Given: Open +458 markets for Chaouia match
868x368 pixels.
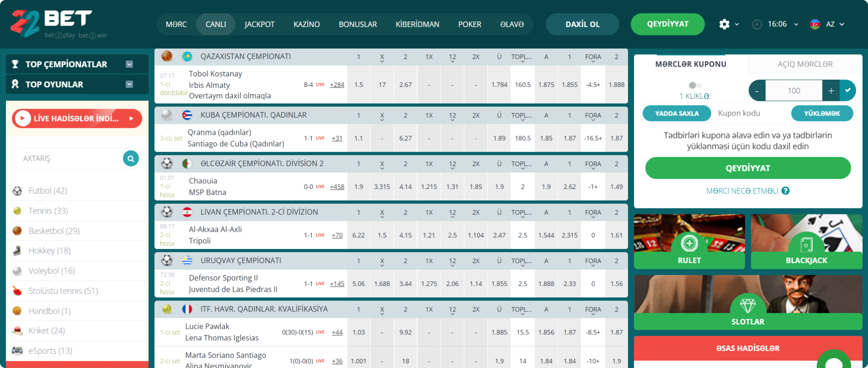Looking at the screenshot, I should pyautogui.click(x=337, y=187).
